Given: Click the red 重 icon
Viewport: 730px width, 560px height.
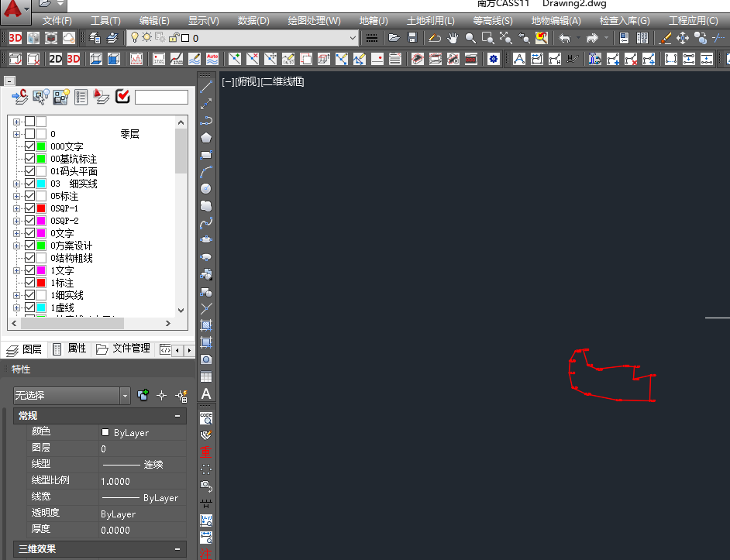Looking at the screenshot, I should [x=206, y=452].
